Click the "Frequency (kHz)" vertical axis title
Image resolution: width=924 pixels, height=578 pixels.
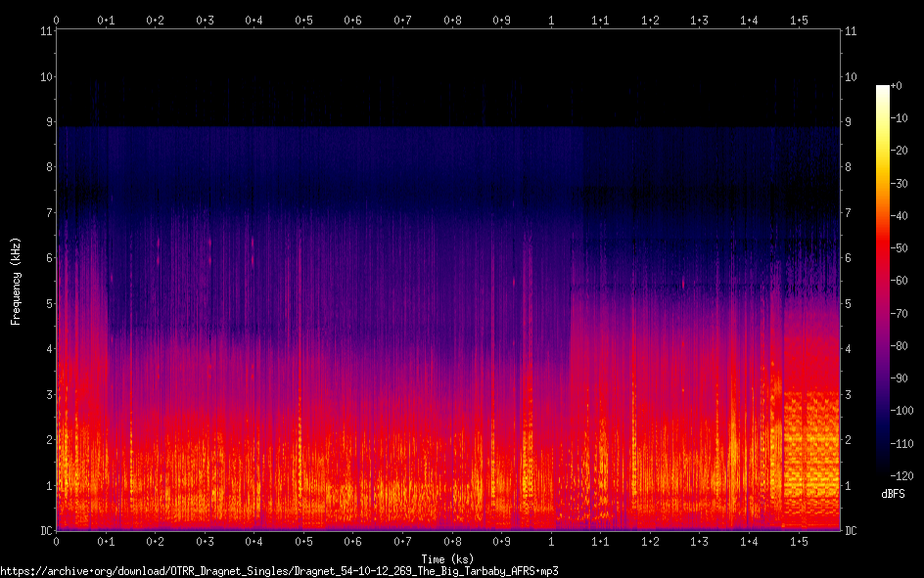[16, 281]
